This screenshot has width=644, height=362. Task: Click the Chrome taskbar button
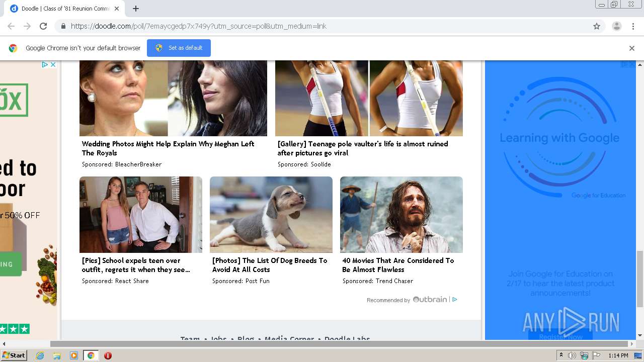click(x=91, y=355)
